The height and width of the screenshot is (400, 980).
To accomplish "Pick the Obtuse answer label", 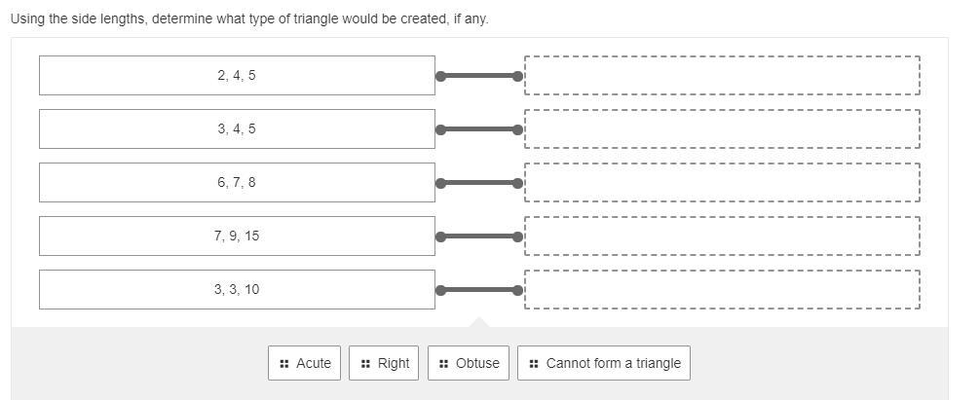I will (477, 363).
